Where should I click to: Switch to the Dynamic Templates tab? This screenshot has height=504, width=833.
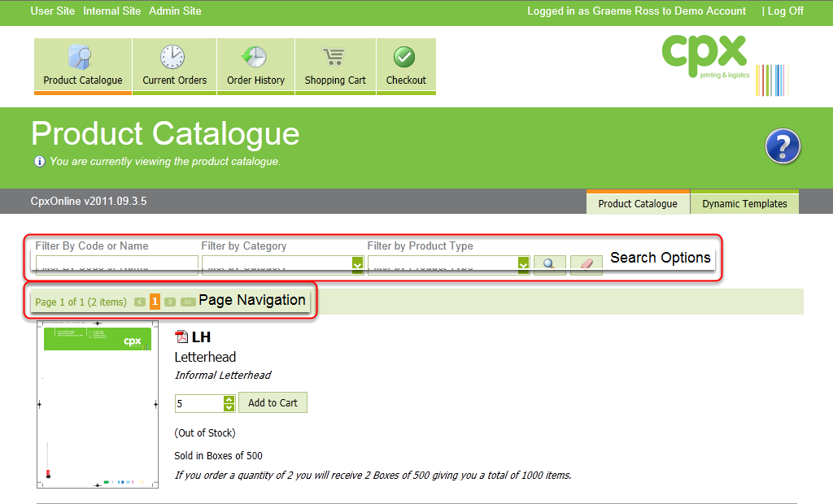(x=744, y=203)
